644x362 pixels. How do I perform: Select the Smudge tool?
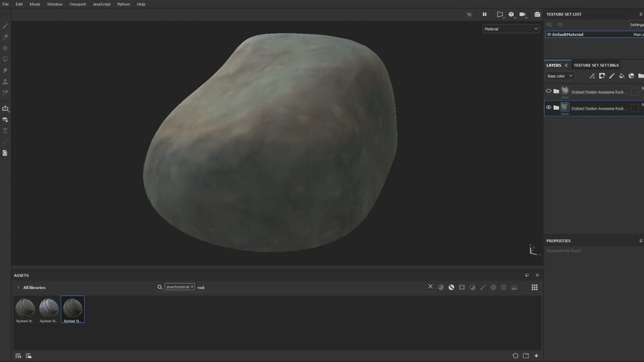pyautogui.click(x=5, y=70)
